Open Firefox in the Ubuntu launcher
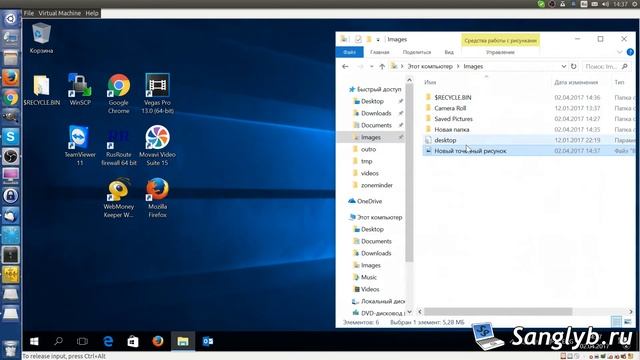The width and height of the screenshot is (640, 360). (x=10, y=77)
